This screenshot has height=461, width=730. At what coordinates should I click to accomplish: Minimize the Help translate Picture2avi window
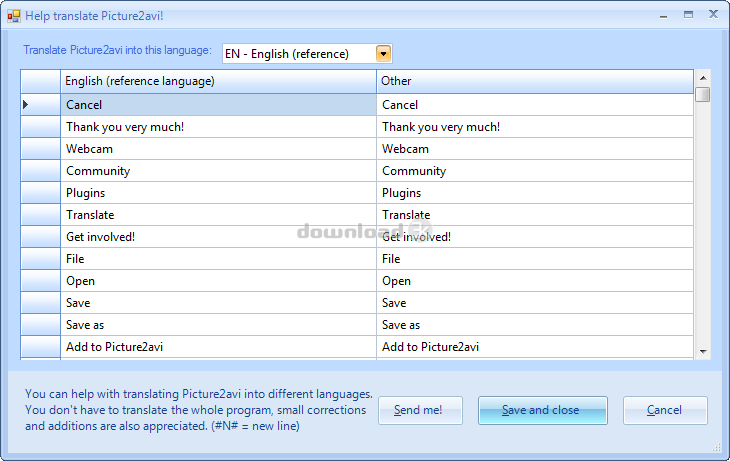click(663, 16)
